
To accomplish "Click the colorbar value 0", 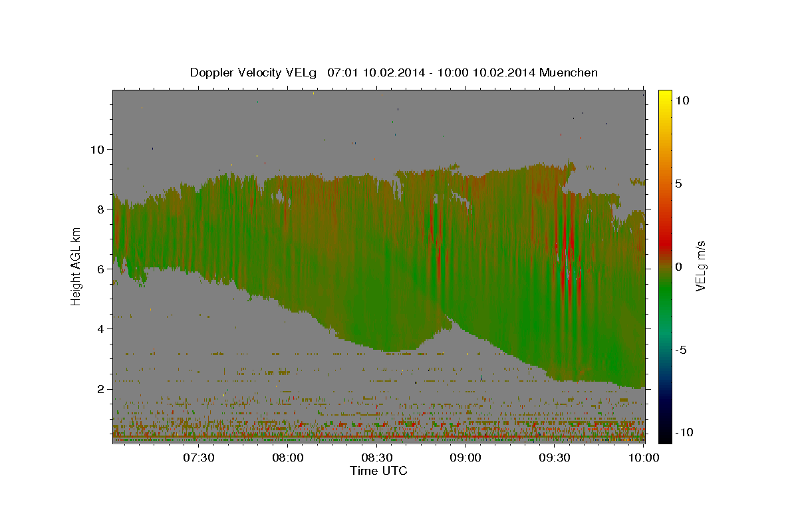I will (680, 267).
